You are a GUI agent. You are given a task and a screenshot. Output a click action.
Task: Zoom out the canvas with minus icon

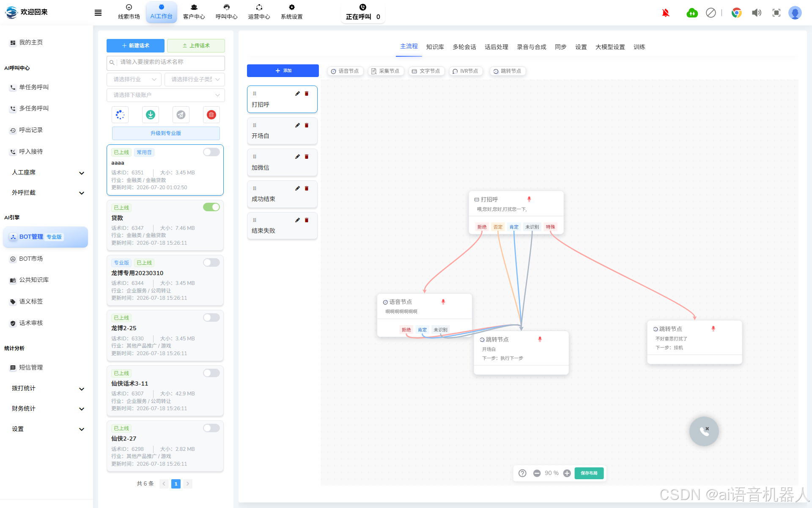tap(537, 473)
